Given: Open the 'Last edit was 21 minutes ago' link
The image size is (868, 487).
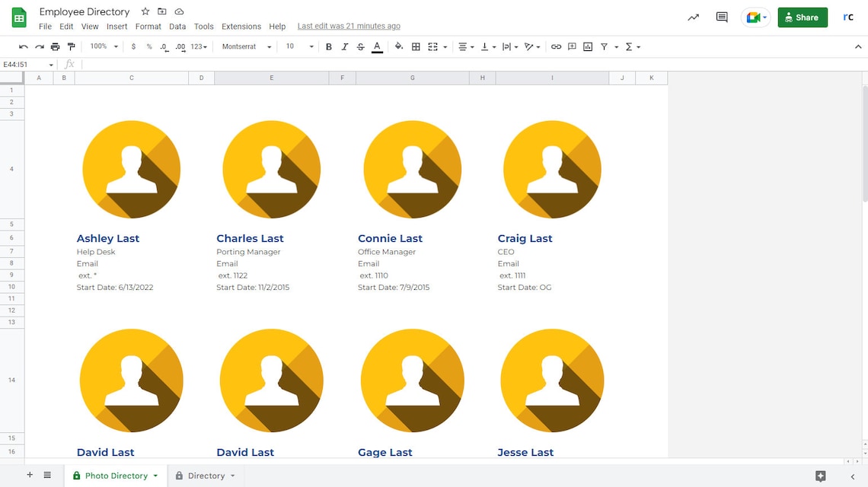Looking at the screenshot, I should coord(349,26).
